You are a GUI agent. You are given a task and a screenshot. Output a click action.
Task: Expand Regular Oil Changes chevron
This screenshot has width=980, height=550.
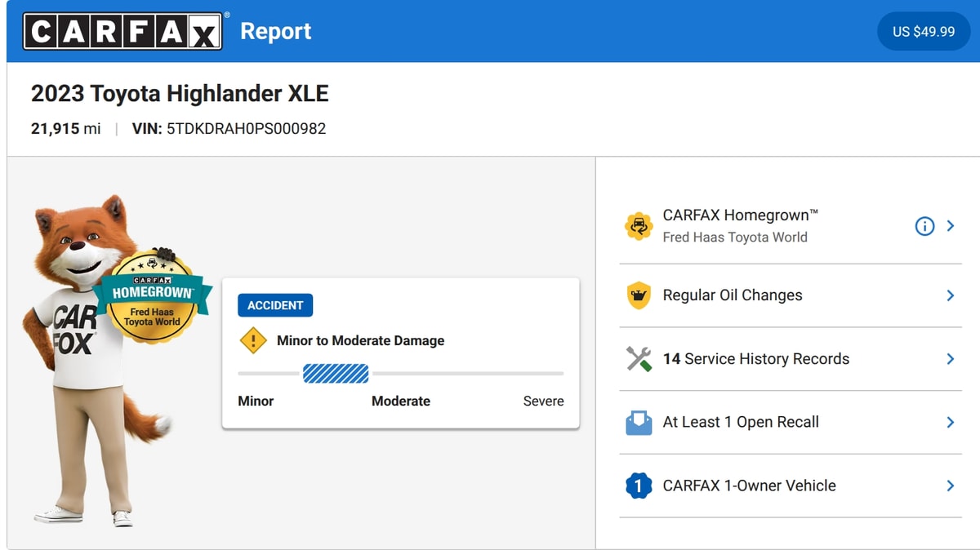[951, 295]
